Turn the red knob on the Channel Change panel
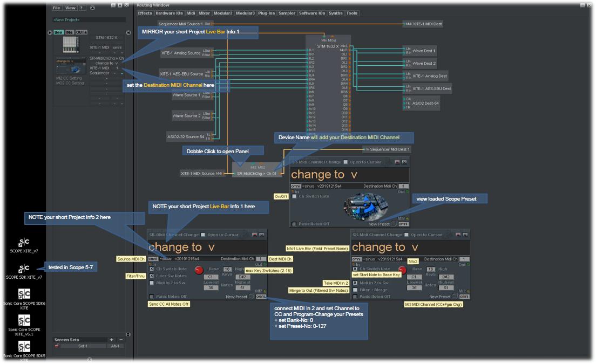This screenshot has width=596, height=364. click(199, 271)
